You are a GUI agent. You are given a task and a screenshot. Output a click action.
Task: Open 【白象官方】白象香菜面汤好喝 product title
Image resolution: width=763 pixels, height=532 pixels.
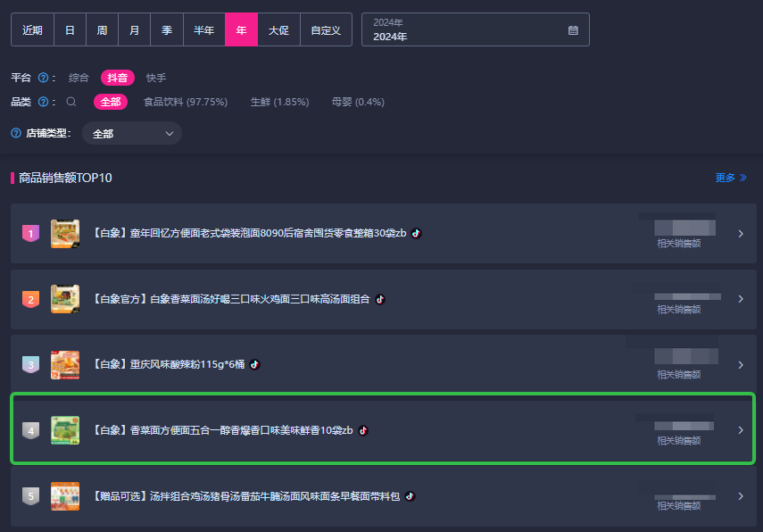[232, 299]
